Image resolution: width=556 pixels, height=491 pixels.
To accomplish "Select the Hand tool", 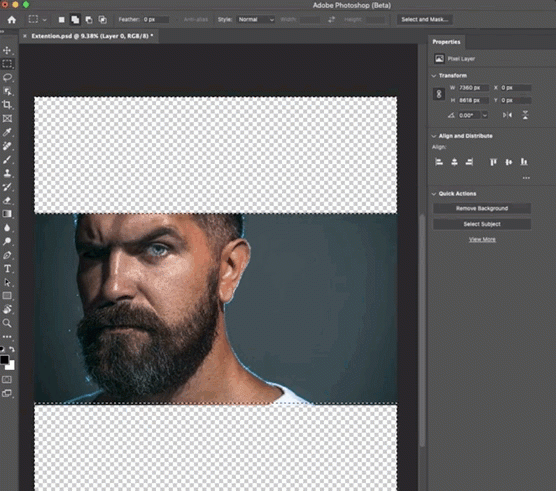I will click(x=7, y=309).
